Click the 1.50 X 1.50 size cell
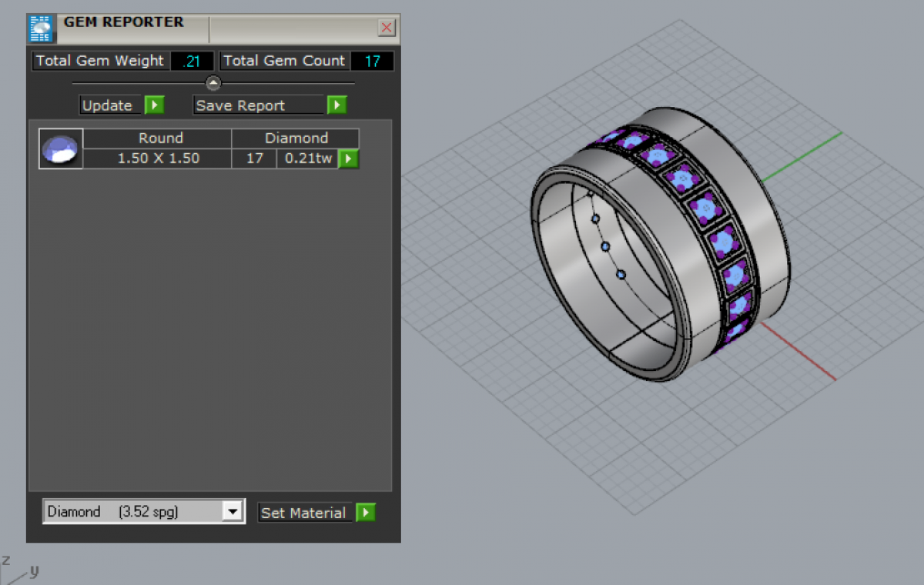Screen dimensions: 924x585 (158, 159)
